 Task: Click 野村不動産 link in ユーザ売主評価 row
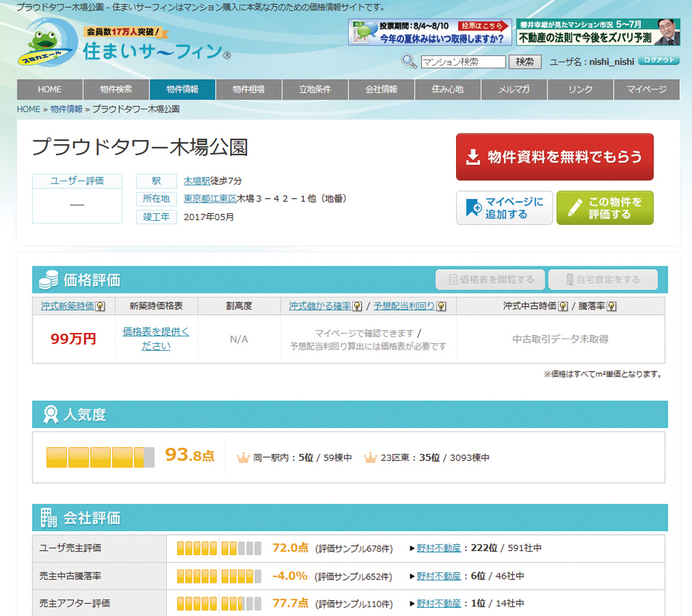[x=439, y=548]
